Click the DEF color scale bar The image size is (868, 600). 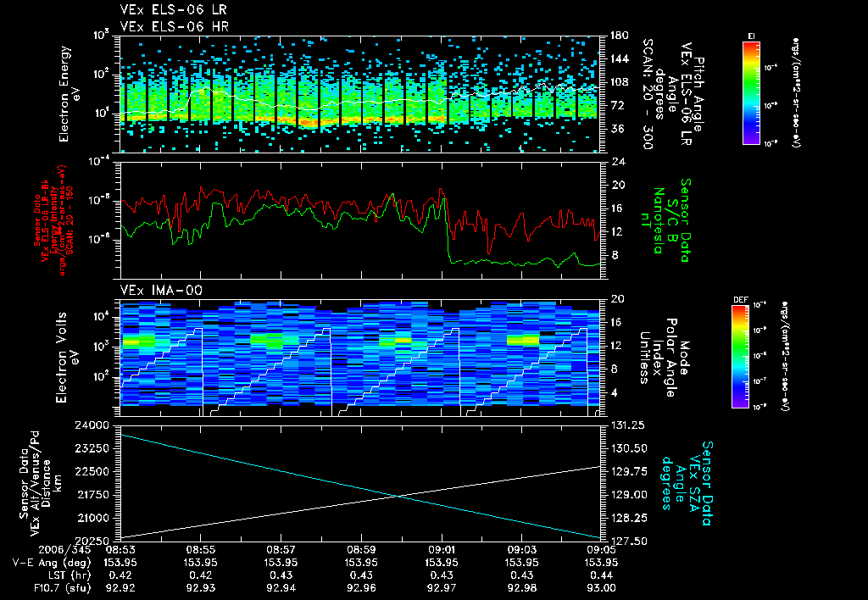point(741,357)
